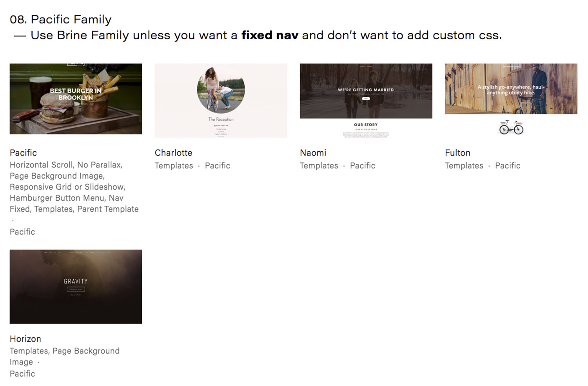Open the Horizon Gravity template thumbnail

click(x=76, y=286)
